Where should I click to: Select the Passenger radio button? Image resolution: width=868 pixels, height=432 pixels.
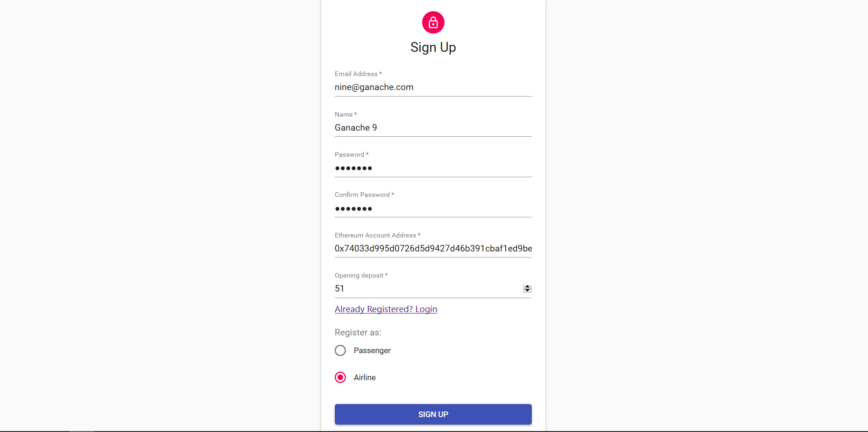point(340,350)
